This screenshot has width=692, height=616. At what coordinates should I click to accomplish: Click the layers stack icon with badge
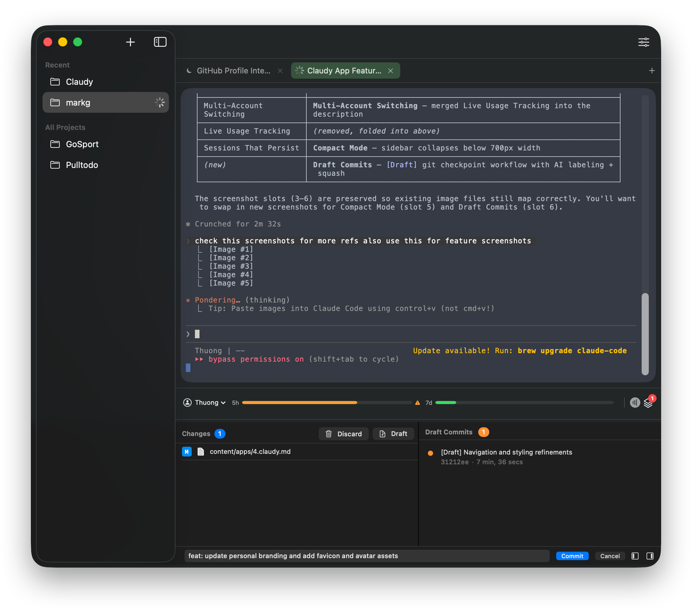coord(647,403)
